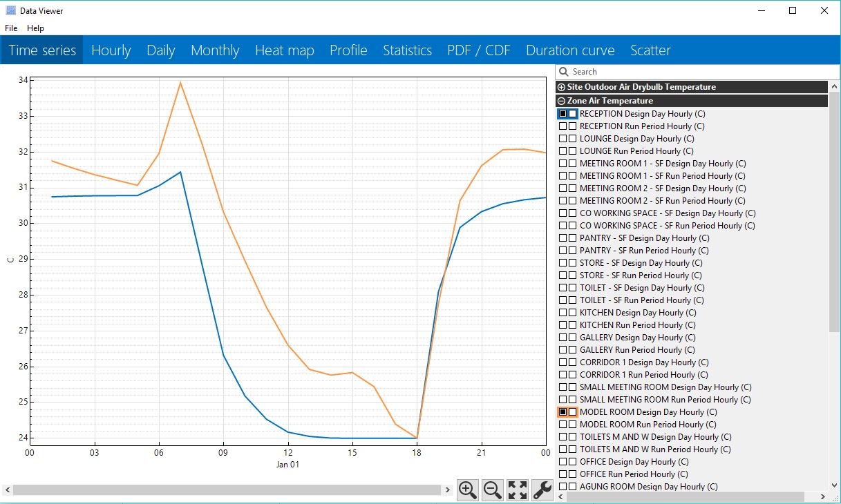Open the PDF / CDF tab

click(479, 50)
